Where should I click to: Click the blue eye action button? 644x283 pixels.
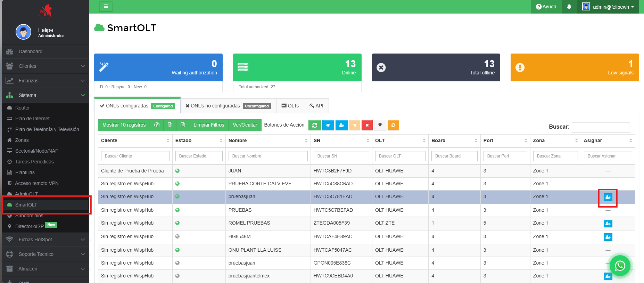pyautogui.click(x=328, y=125)
